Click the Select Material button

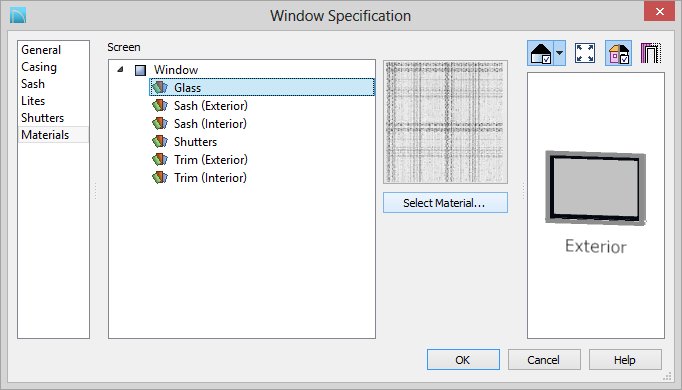point(445,203)
